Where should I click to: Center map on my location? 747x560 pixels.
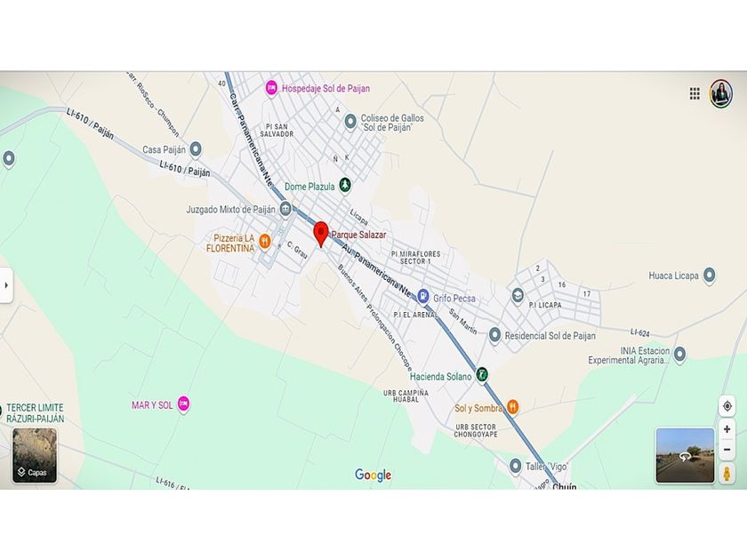click(x=727, y=406)
